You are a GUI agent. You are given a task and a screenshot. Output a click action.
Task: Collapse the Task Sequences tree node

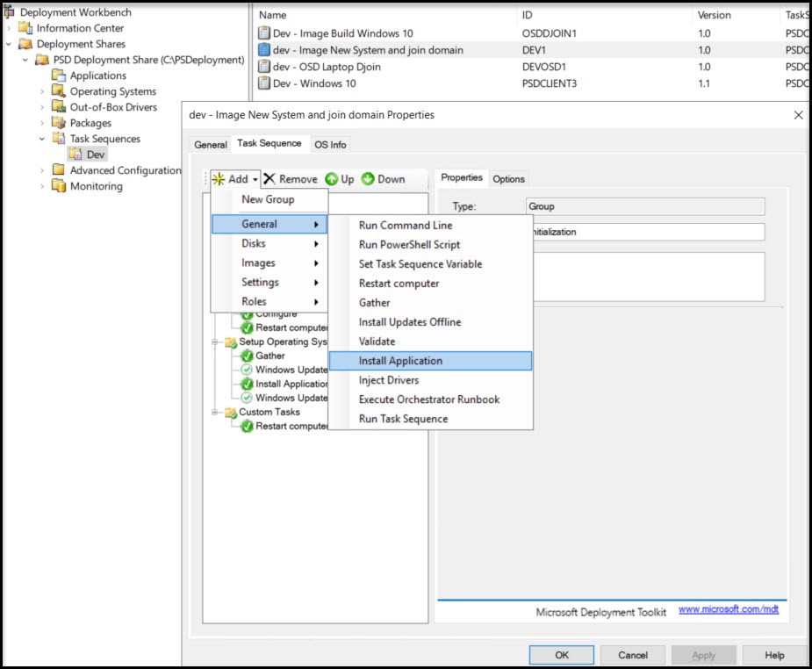pyautogui.click(x=42, y=139)
